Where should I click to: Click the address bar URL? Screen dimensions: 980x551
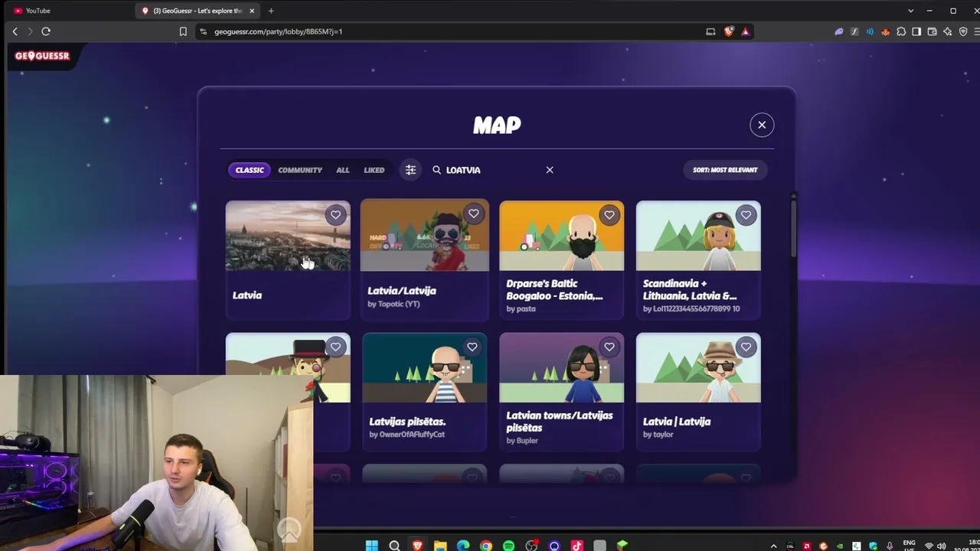coord(278,31)
